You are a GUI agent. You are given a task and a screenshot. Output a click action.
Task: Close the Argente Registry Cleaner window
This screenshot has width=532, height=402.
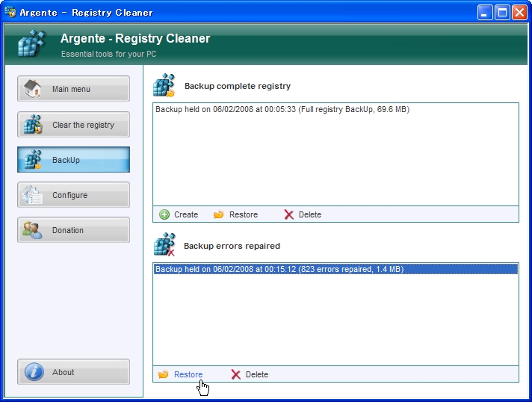[519, 13]
